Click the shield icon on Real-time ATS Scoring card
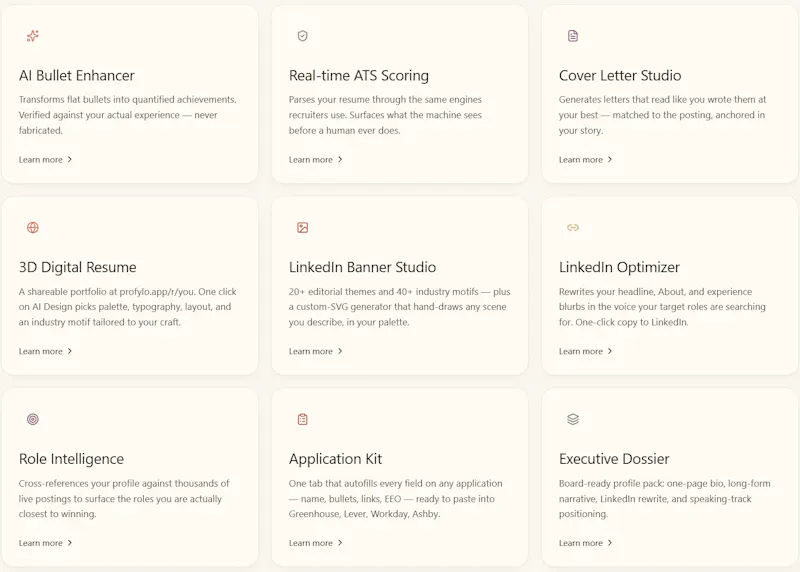Viewport: 800px width, 572px height. [303, 36]
